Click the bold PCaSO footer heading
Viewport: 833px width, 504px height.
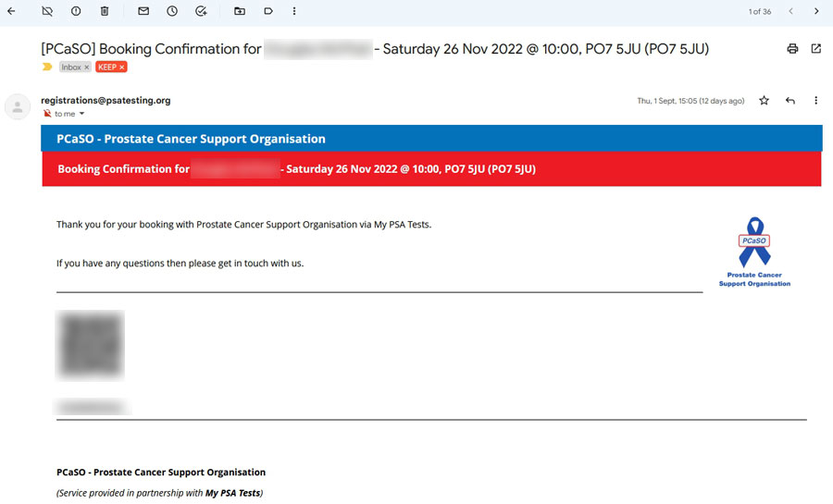pyautogui.click(x=161, y=473)
